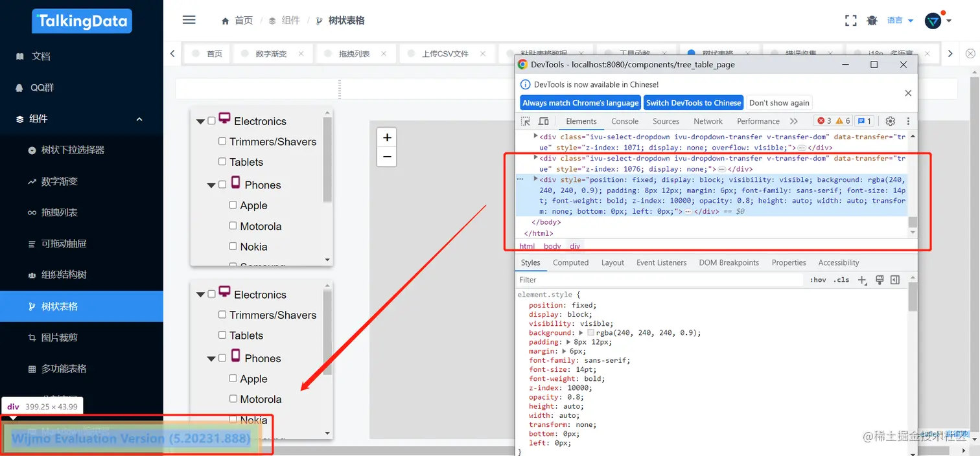This screenshot has height=456, width=980.
Task: Click the blue issues count badge
Action: pos(864,121)
